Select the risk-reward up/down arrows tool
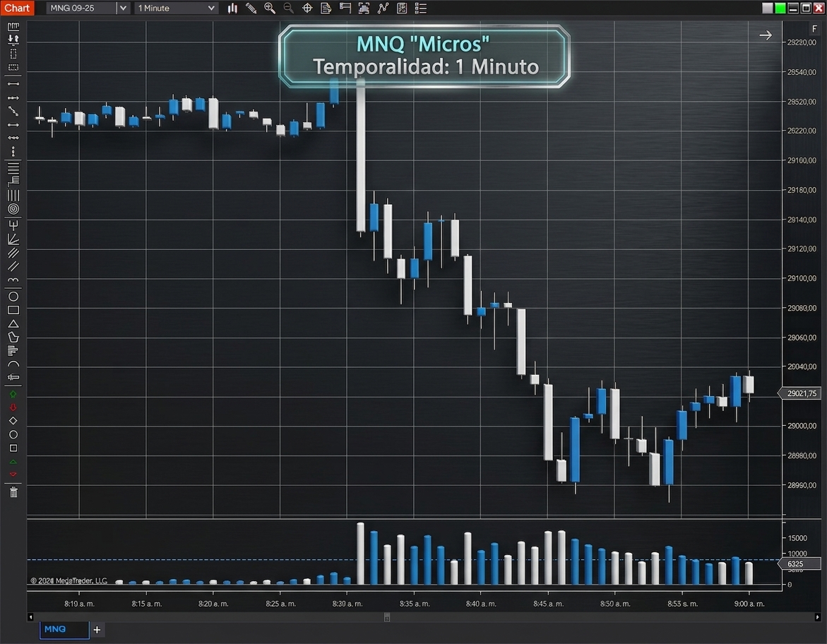 click(x=13, y=40)
